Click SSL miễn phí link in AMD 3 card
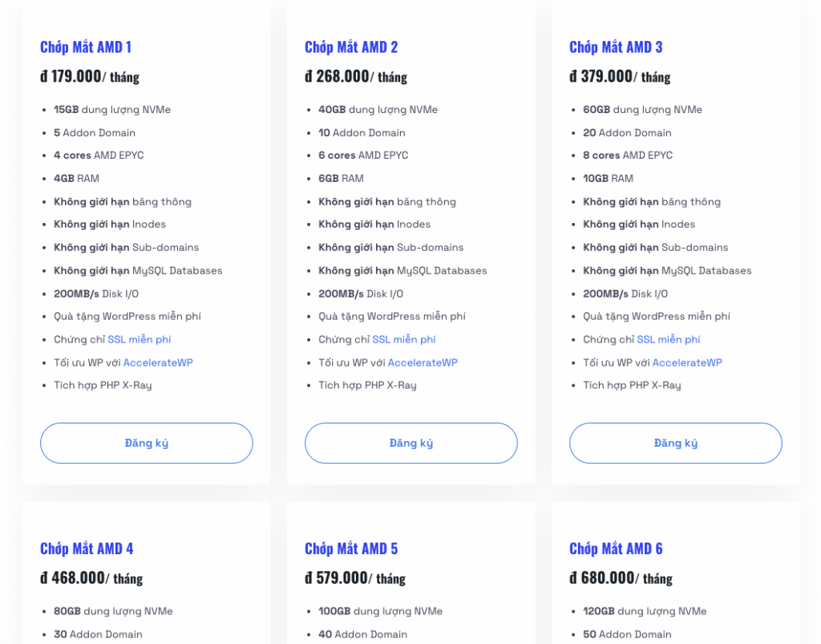 [x=669, y=339]
